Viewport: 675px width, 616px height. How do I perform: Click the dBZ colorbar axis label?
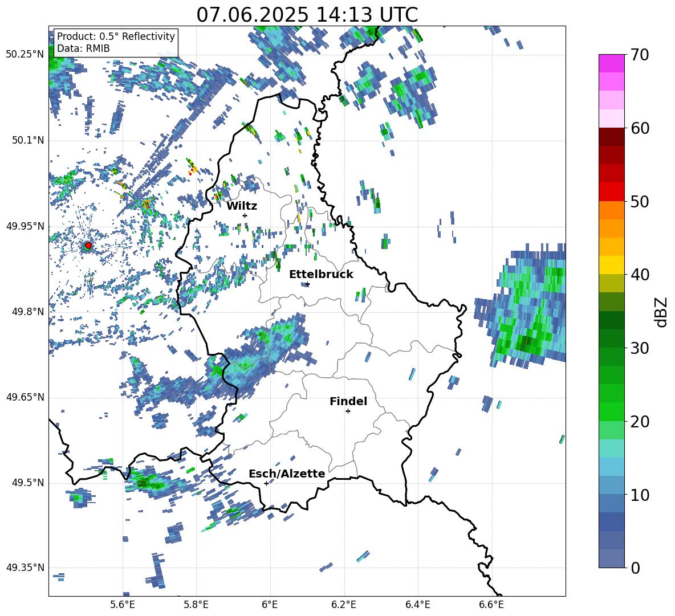click(661, 312)
